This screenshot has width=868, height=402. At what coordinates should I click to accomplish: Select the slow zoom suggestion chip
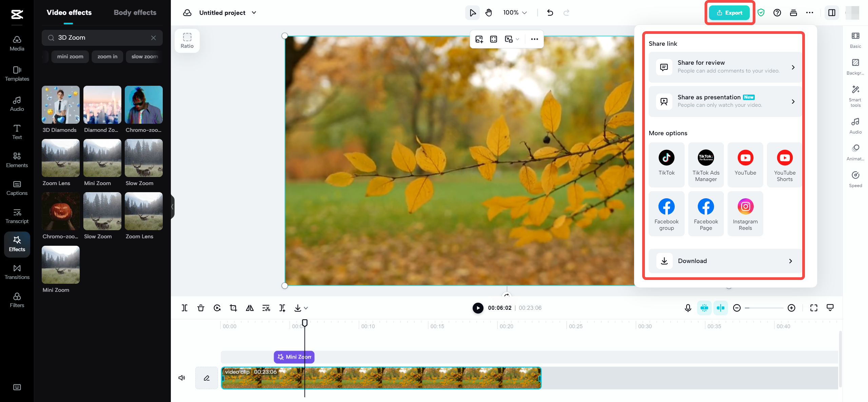(x=144, y=57)
